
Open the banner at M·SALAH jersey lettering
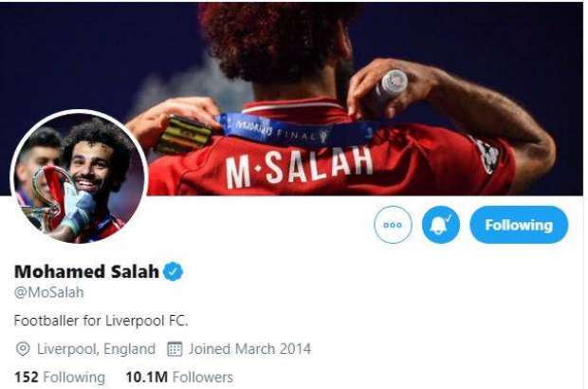tap(299, 167)
